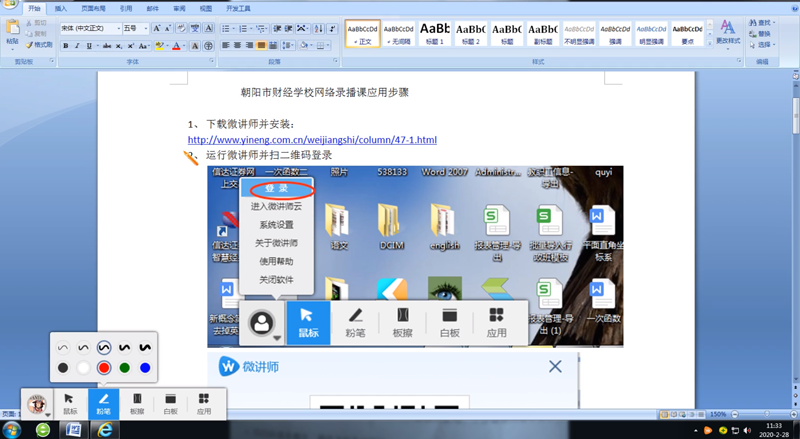Toggle the Italic formatting button

point(77,45)
